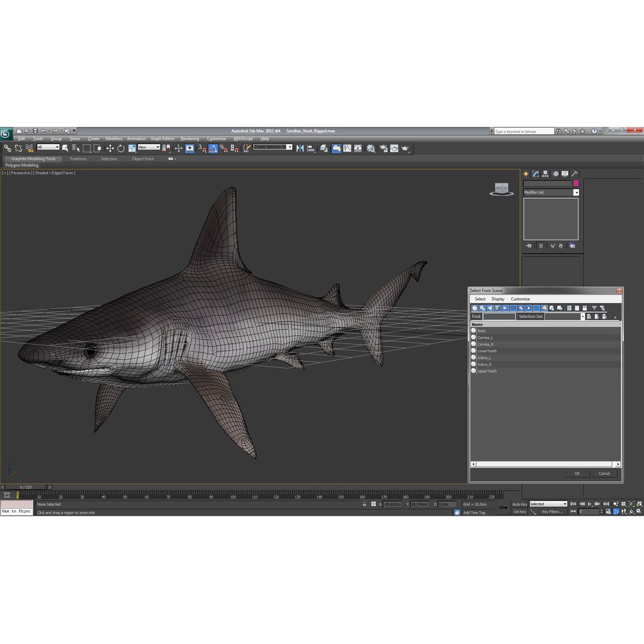This screenshot has height=644, width=644.
Task: Select the Select and Rotate tool
Action: [120, 148]
